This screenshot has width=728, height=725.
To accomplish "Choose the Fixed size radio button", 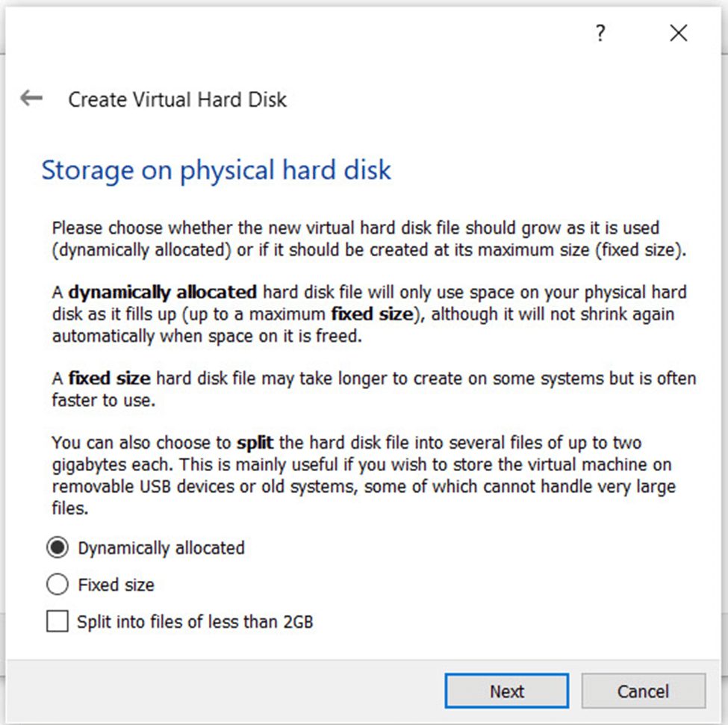I will click(57, 585).
